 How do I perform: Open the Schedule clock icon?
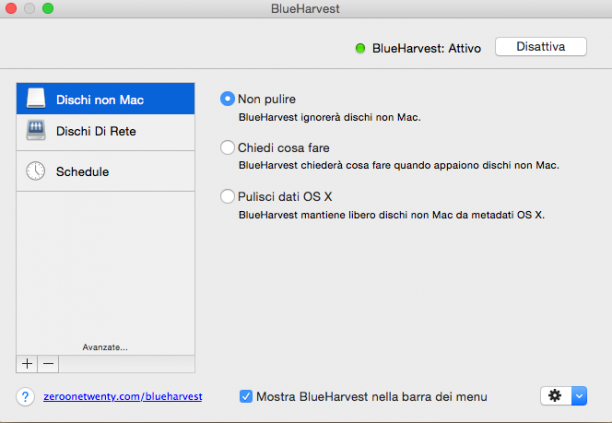click(x=36, y=171)
